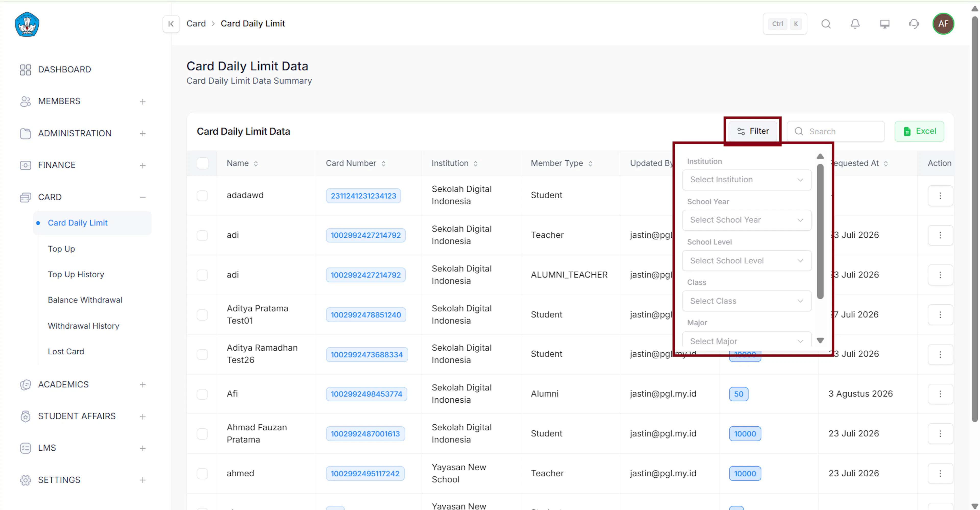The height and width of the screenshot is (510, 980).
Task: Check the Aditya Pratama Test01 checkbox
Action: 202,315
